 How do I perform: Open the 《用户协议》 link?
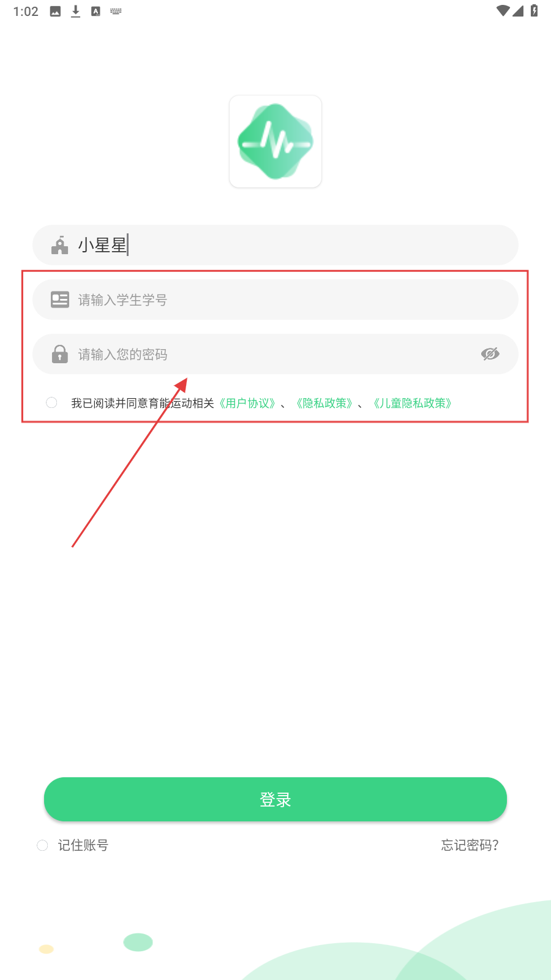coord(247,403)
